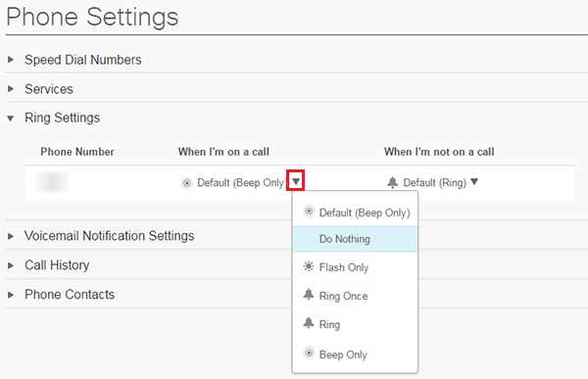The image size is (588, 379).
Task: Open the 'When I'm not on a call' dropdown arrow
Action: [474, 181]
